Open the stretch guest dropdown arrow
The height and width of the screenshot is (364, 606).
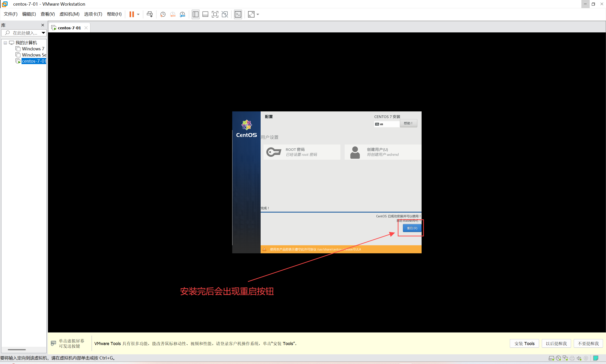pos(258,14)
